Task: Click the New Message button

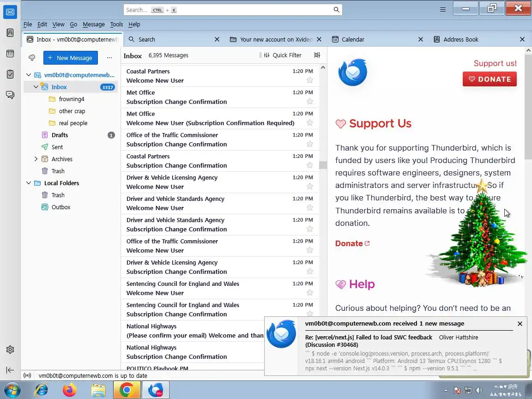Action: [x=71, y=58]
